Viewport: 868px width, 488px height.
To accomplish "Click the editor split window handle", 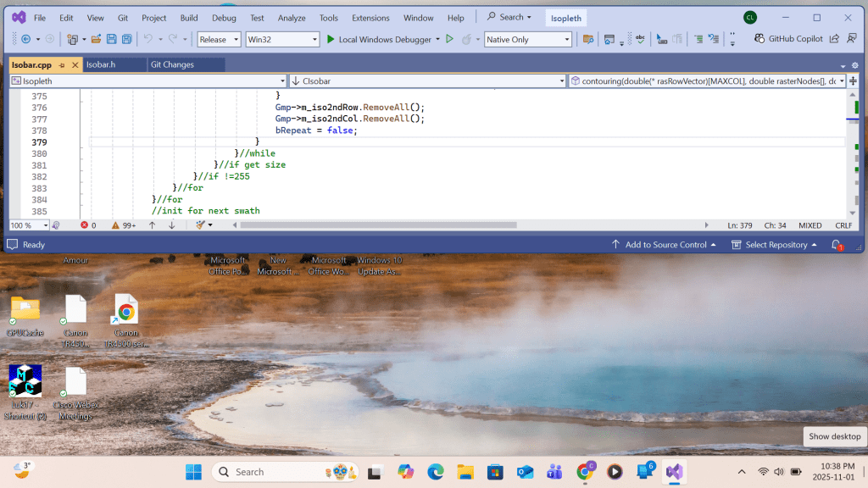I will coord(854,80).
